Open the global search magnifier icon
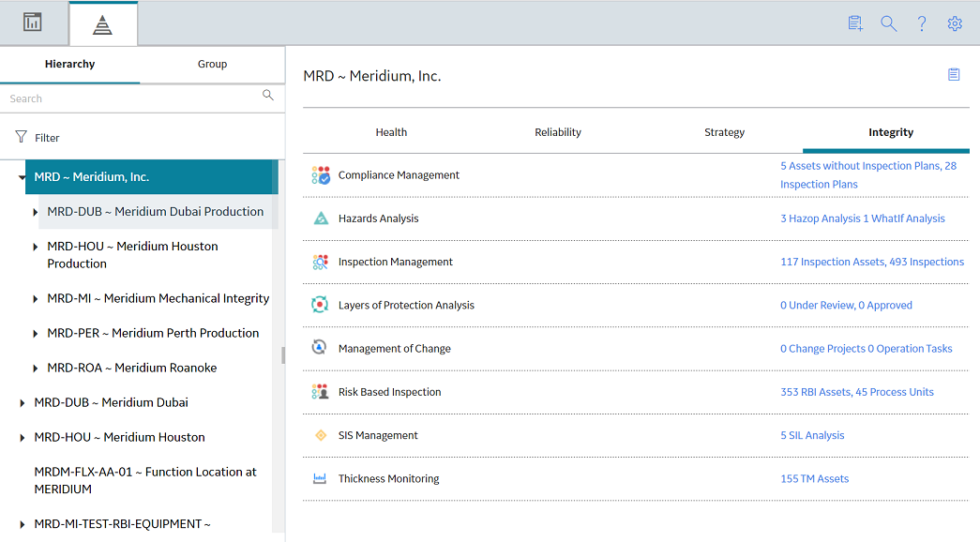 coord(889,23)
